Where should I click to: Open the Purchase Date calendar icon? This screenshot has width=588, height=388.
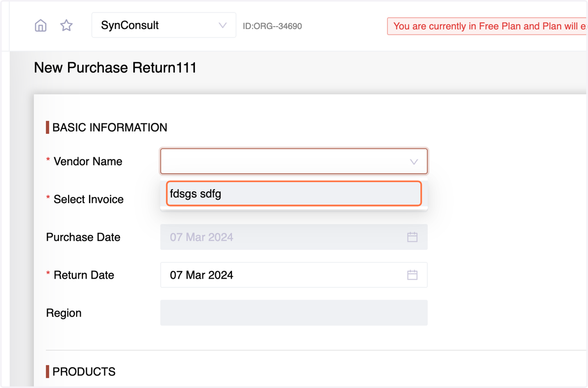tap(413, 237)
